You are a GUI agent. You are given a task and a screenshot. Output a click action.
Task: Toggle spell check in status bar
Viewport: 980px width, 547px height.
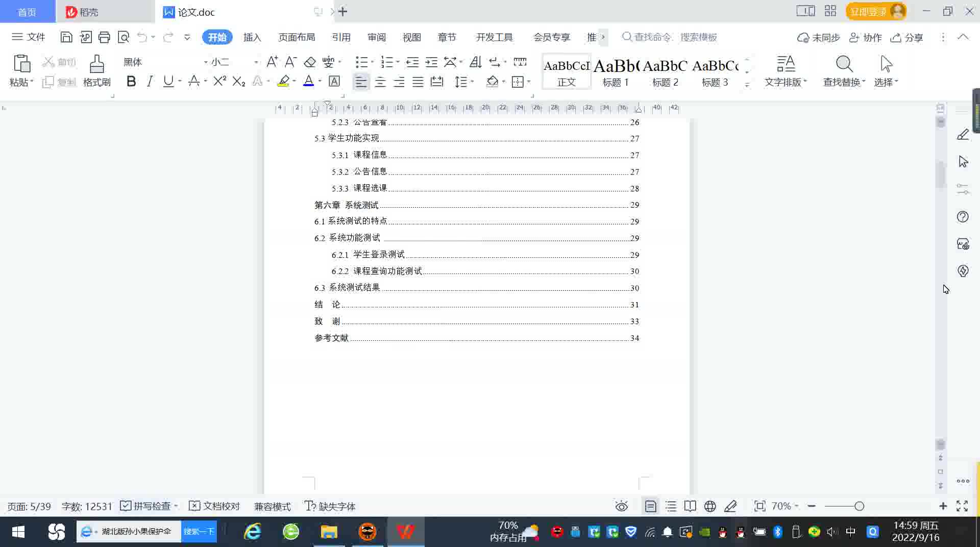(x=145, y=506)
